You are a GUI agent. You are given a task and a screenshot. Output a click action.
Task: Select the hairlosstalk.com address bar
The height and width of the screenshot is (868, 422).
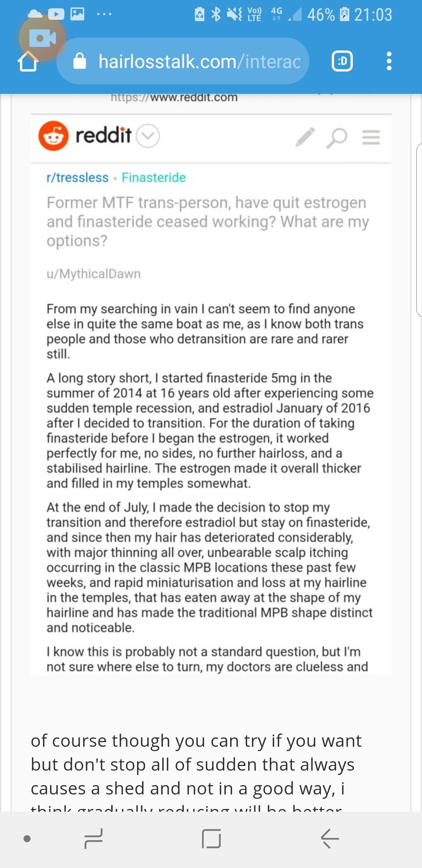[183, 61]
